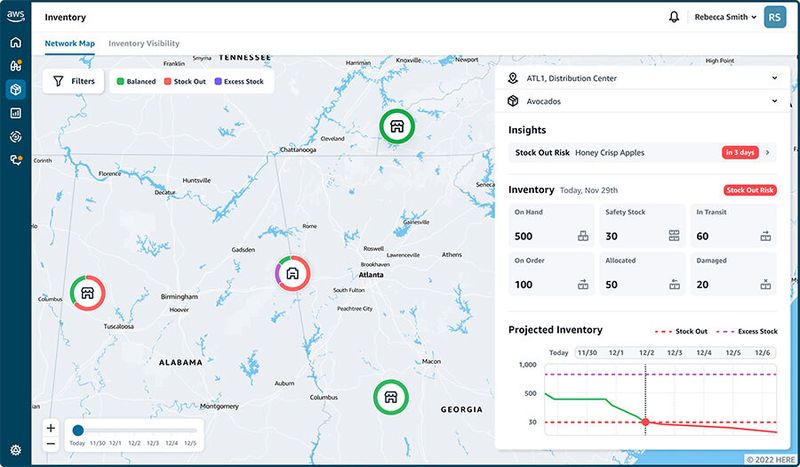
Task: Open the Filters button
Action: pos(74,81)
